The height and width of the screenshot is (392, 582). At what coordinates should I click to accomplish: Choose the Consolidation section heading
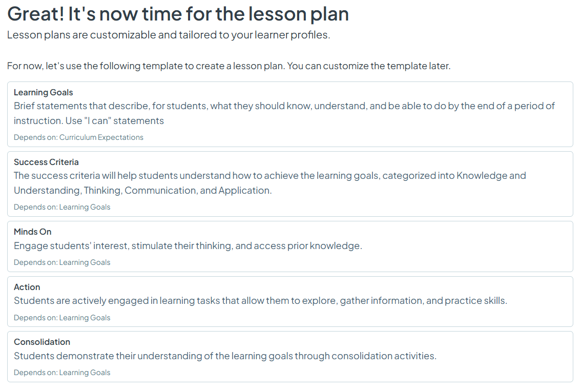tap(42, 342)
